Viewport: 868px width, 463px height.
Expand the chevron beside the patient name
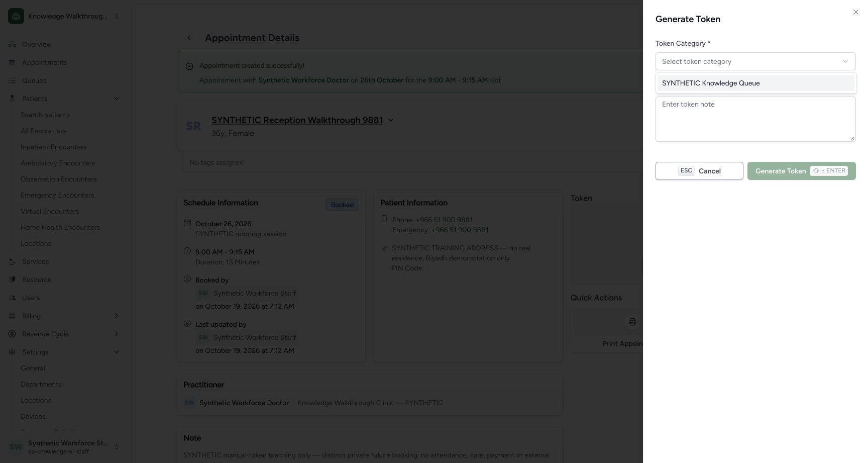pos(391,120)
